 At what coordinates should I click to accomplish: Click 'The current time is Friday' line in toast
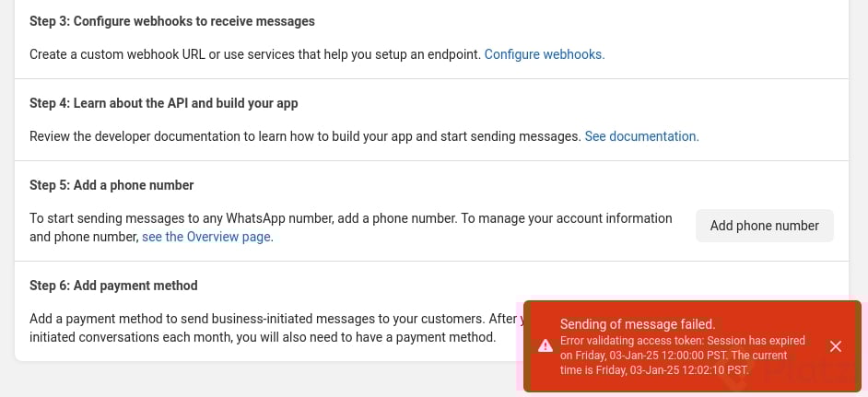pyautogui.click(x=654, y=369)
